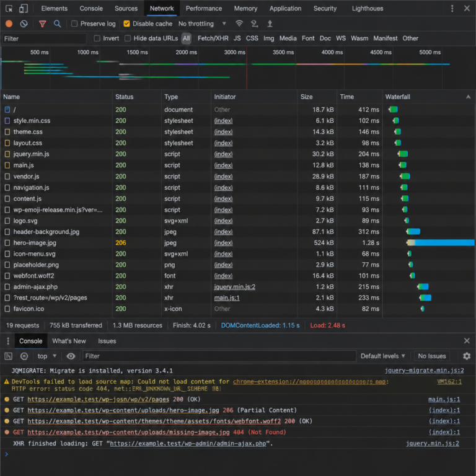The image size is (476, 476).
Task: Select the webfont.woff2 request row
Action: point(238,276)
